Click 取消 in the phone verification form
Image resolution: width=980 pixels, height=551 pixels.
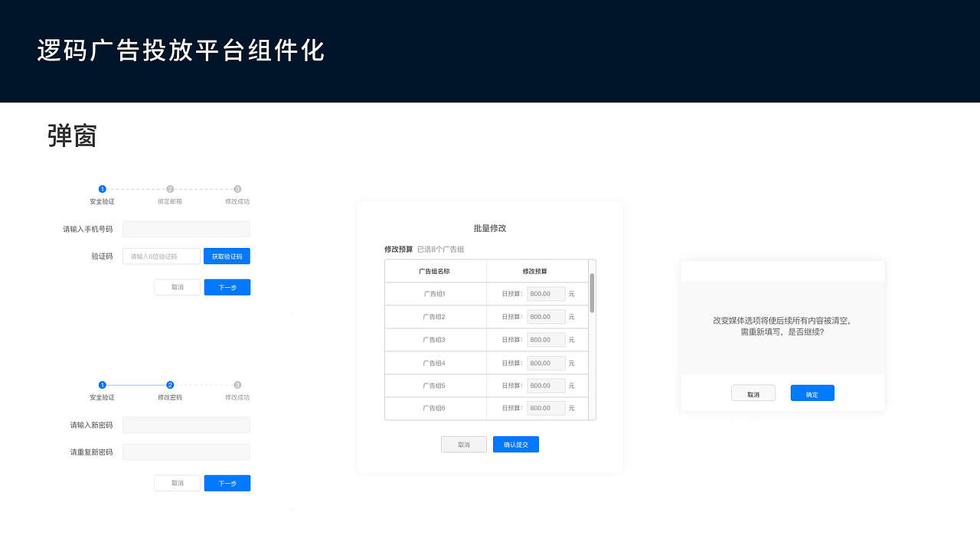177,287
